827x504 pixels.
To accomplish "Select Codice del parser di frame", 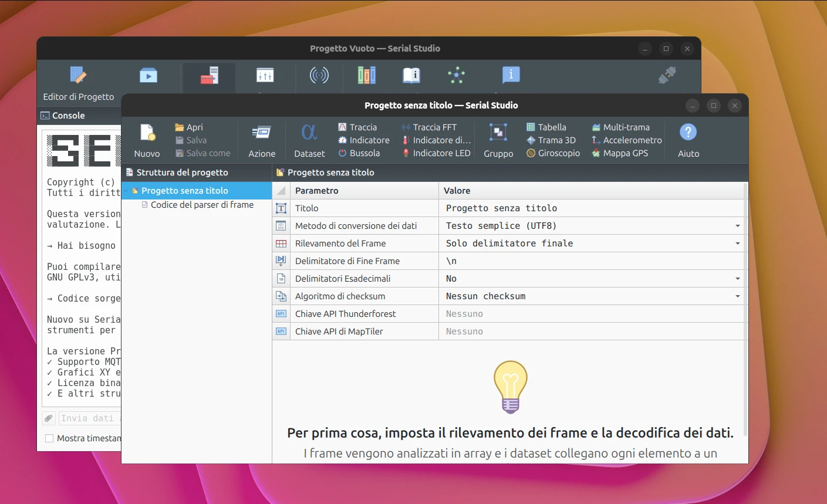I will pos(202,205).
